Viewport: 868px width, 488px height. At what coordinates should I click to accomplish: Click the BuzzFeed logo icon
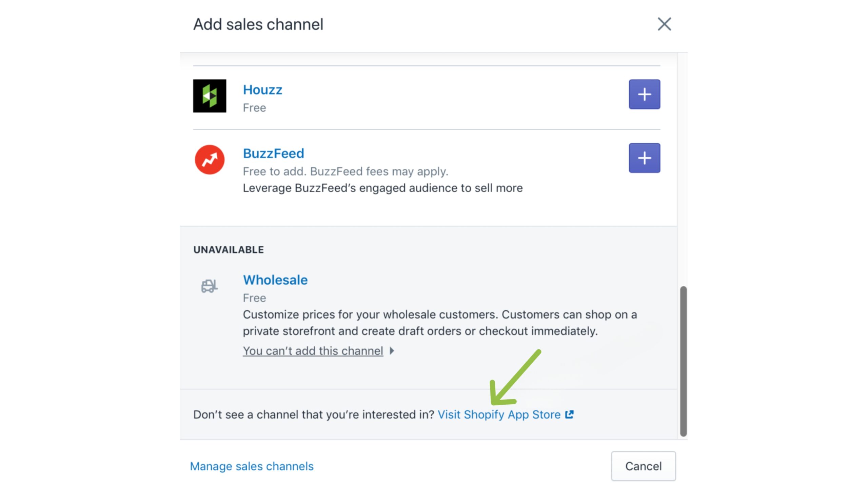pyautogui.click(x=210, y=160)
